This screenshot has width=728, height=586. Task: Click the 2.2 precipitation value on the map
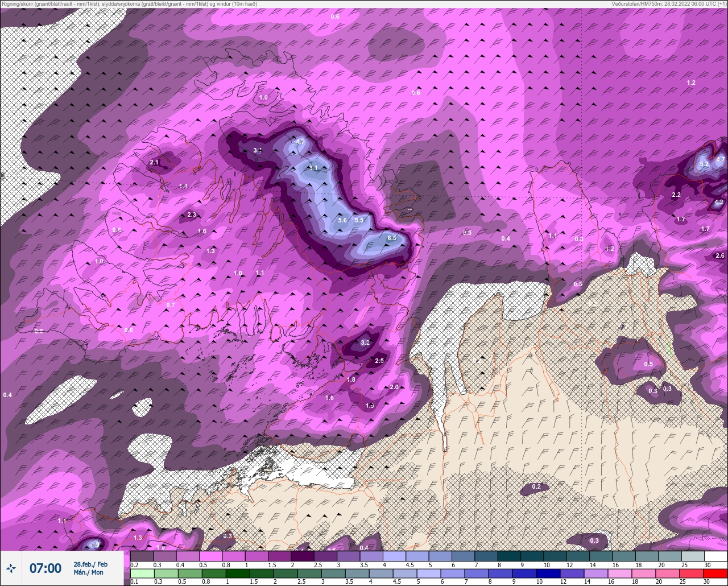pyautogui.click(x=676, y=195)
